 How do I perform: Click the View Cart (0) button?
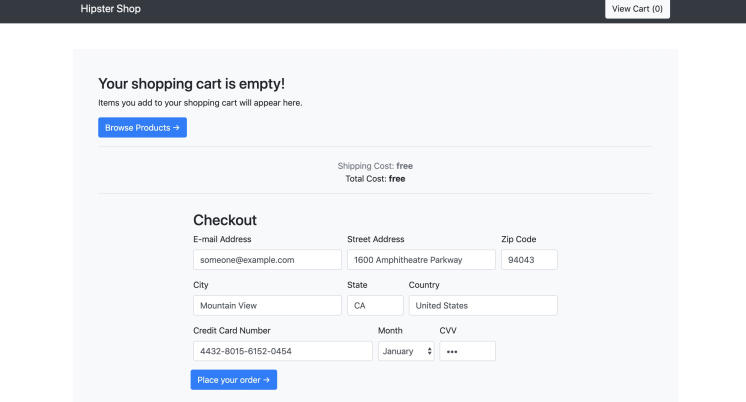coord(637,9)
